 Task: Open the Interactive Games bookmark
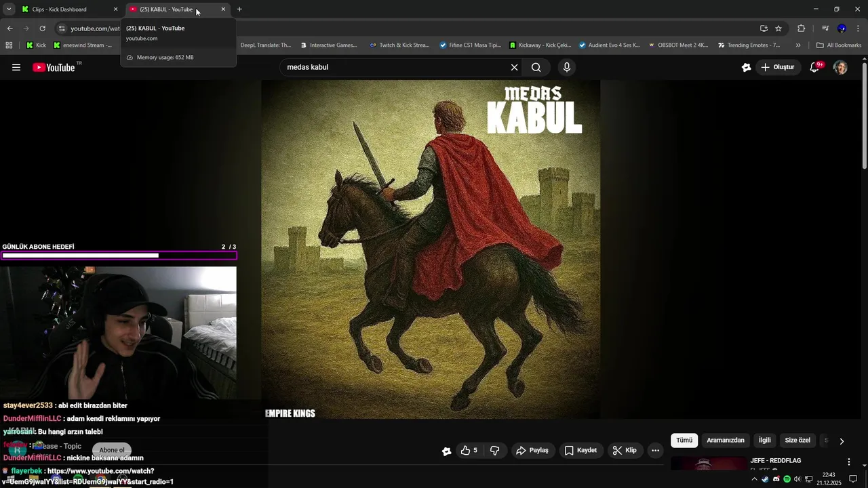pos(328,45)
